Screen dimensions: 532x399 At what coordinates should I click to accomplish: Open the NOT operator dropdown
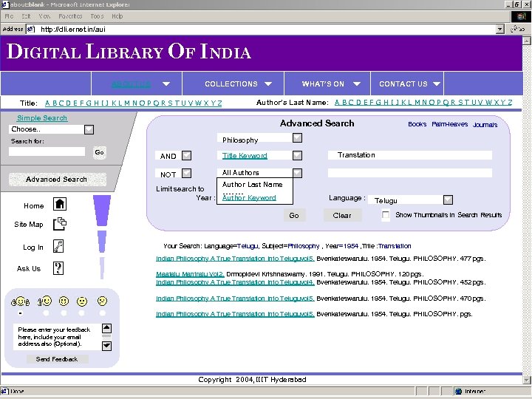click(x=187, y=174)
